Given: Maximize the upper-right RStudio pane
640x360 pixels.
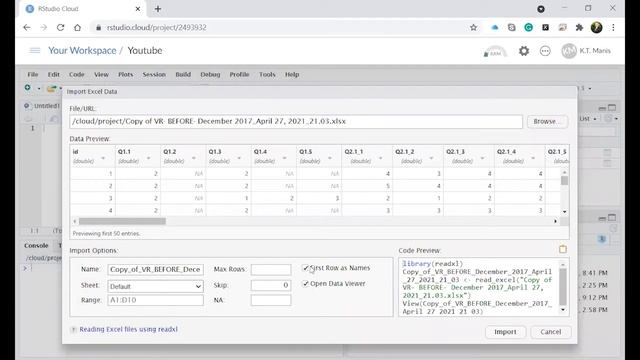Looking at the screenshot, I should click(x=612, y=107).
